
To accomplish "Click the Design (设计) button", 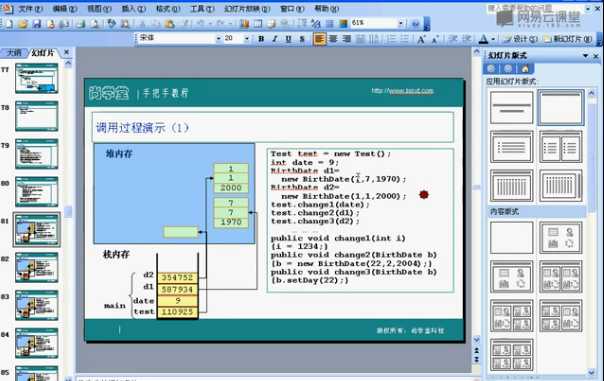I will tap(520, 39).
